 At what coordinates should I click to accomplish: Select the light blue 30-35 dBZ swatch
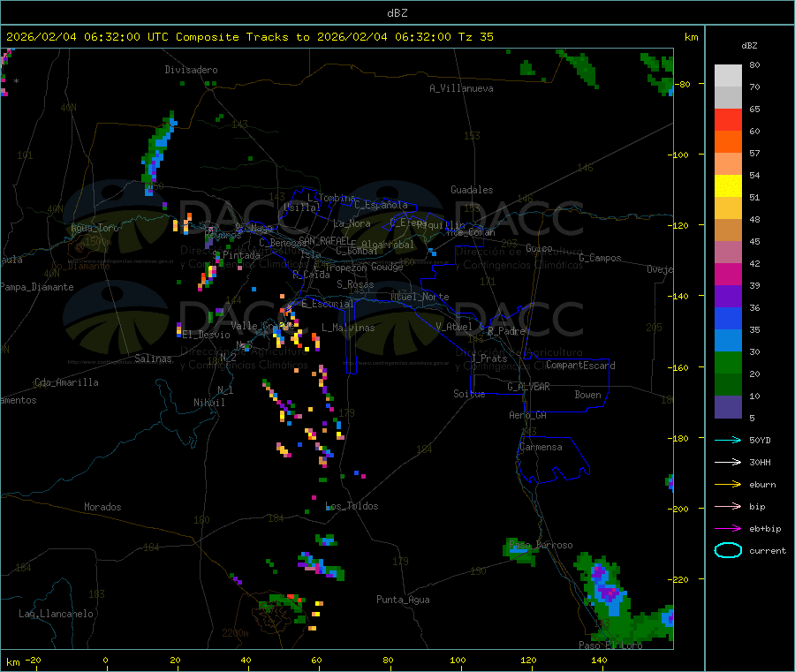click(x=728, y=341)
